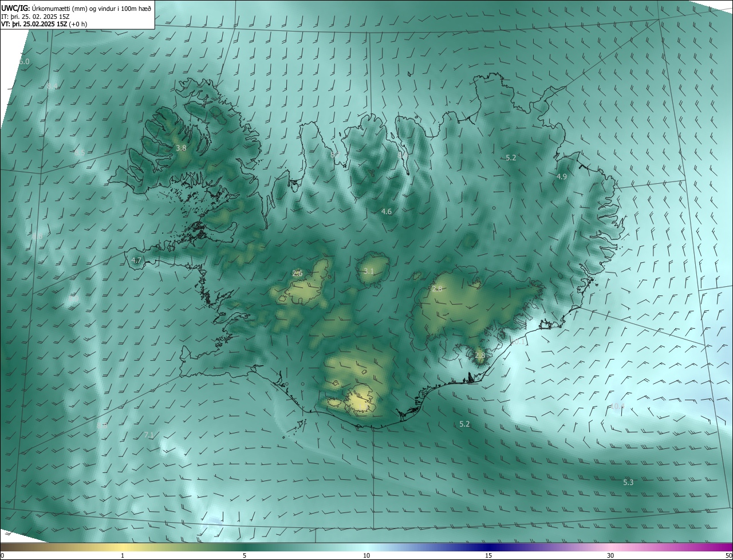Select the VT valid time line "(+0 h)"
This screenshot has width=733, height=560.
44,24
